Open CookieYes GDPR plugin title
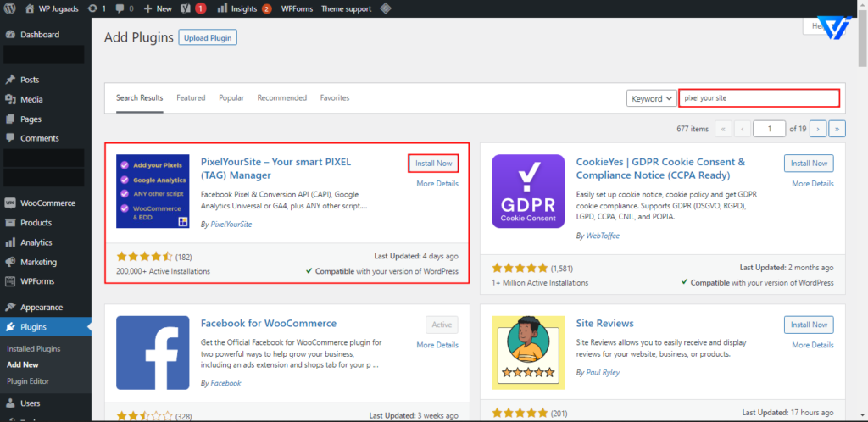 (x=660, y=169)
